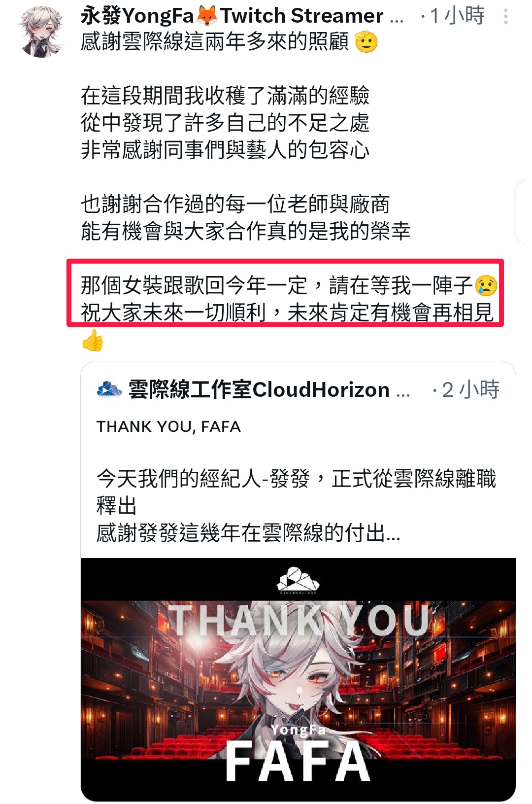Tap the fox emoji in the username
Image resolution: width=532 pixels, height=804 pixels.
pos(207,16)
